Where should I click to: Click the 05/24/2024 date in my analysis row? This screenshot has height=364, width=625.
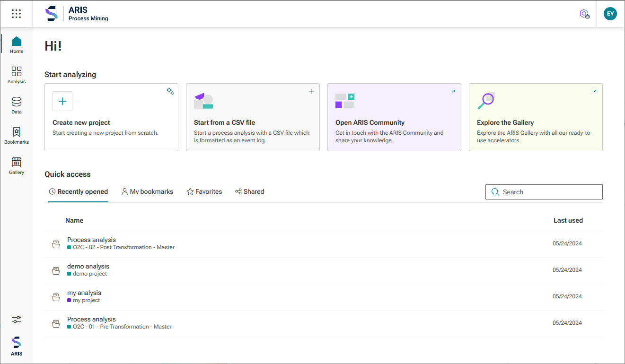(x=567, y=296)
